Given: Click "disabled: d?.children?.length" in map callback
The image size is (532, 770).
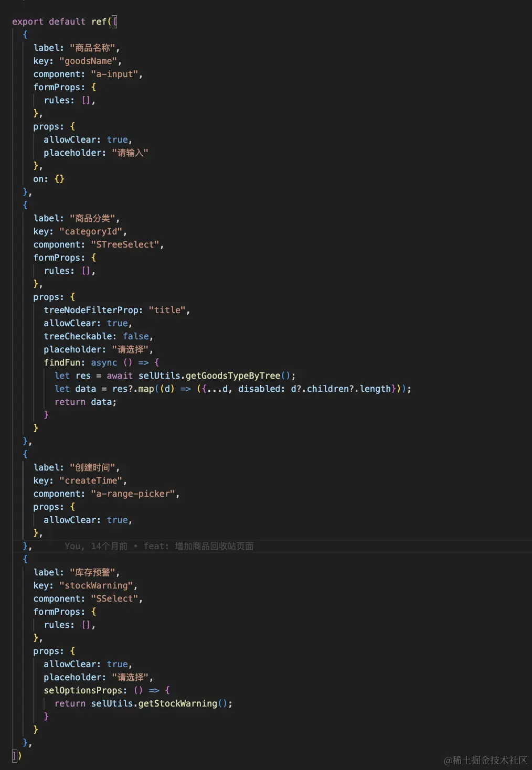Looking at the screenshot, I should [315, 389].
